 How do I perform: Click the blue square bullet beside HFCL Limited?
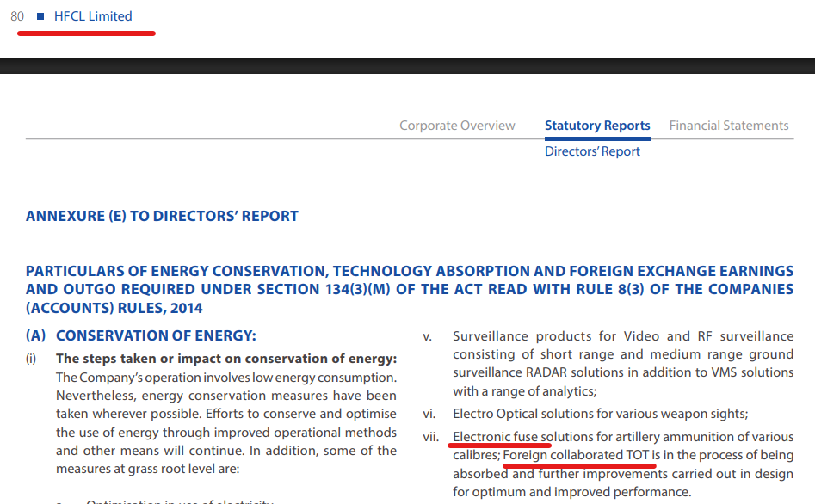(40, 16)
